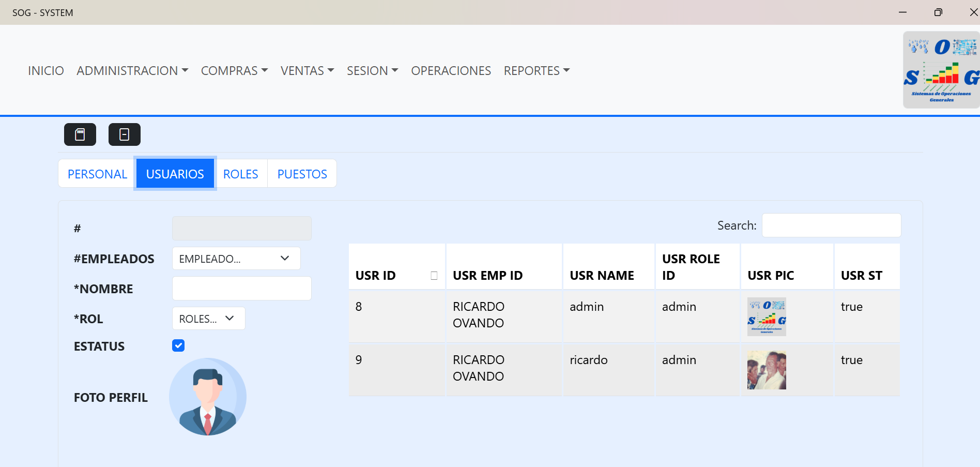
Task: Click the NOMBRE text field
Action: click(241, 289)
